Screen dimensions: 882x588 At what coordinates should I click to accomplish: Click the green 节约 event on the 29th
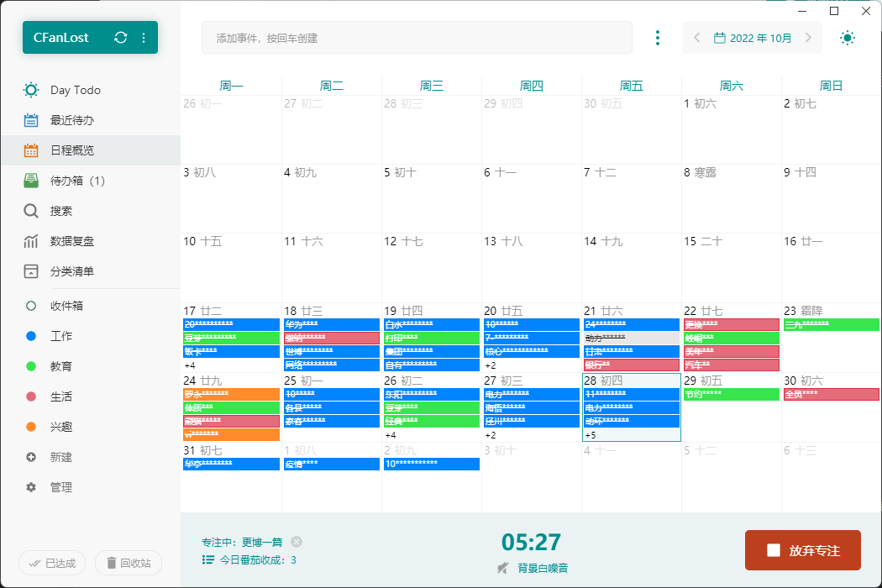732,394
